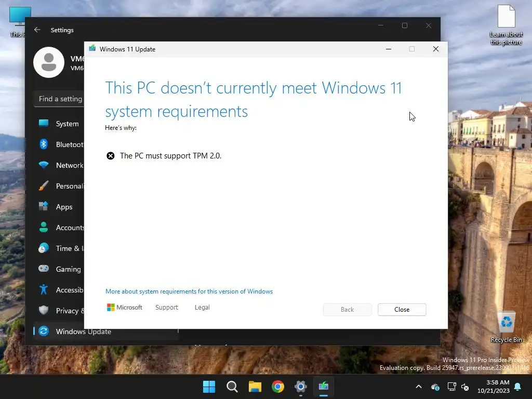
Task: Minimize the Windows 11 Update dialog
Action: tap(389, 49)
